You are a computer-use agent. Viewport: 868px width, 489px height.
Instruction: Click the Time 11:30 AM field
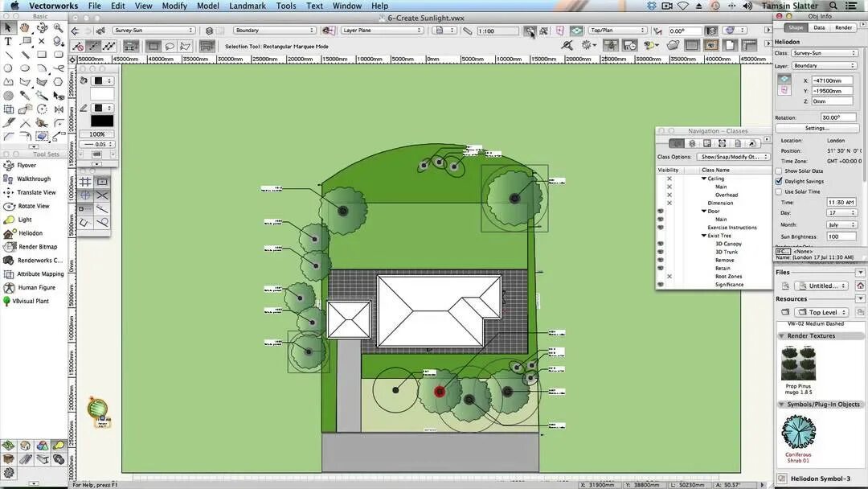[841, 203]
